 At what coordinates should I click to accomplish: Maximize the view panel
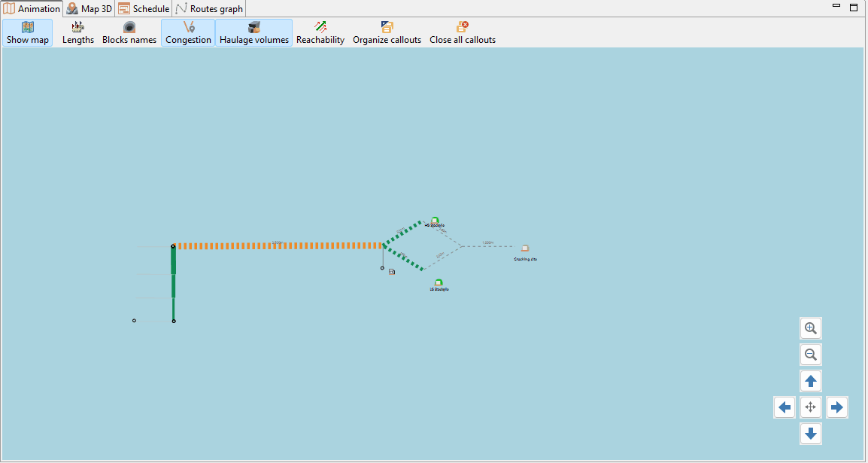point(854,8)
